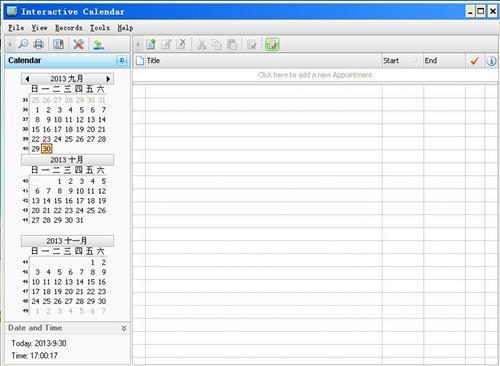
Task: Click here to add a new Appointment
Action: coord(315,75)
